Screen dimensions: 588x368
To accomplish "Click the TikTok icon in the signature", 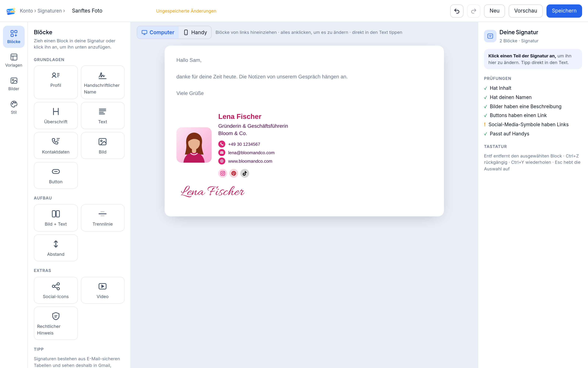I will [245, 173].
